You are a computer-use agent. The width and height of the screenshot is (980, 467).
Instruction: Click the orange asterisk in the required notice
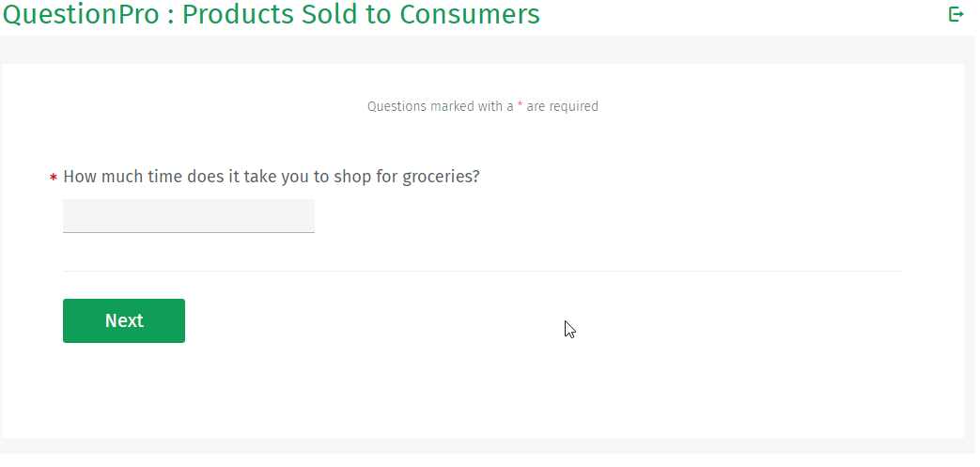(520, 106)
